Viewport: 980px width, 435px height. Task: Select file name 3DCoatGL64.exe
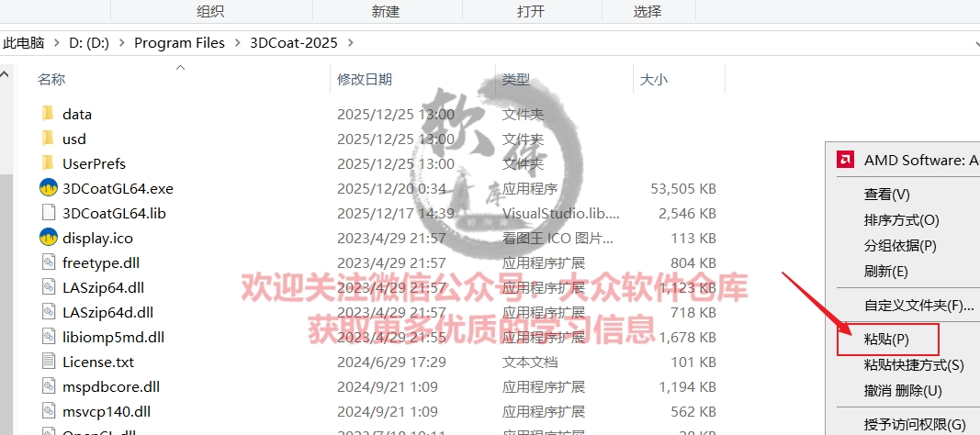coord(118,188)
